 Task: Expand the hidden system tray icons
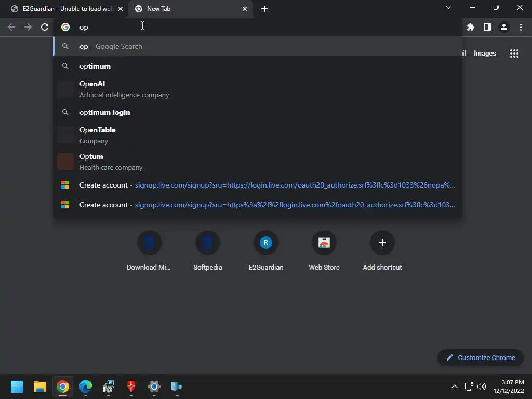coord(455,387)
